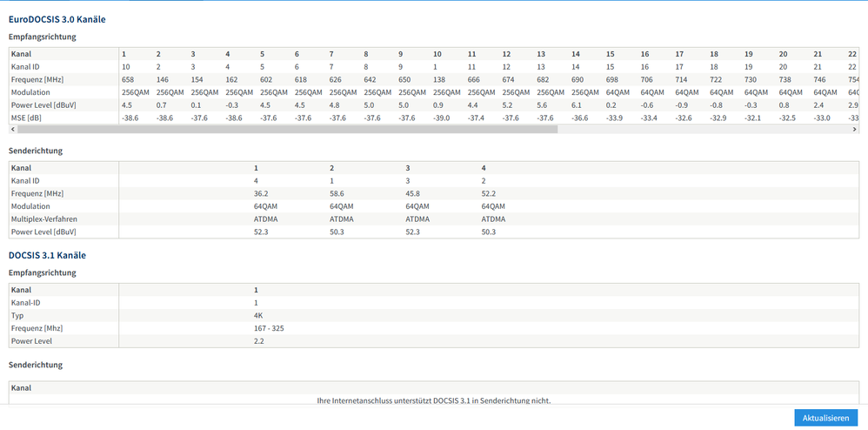Click MSE value -39.0
Image resolution: width=868 pixels, height=430 pixels.
441,118
